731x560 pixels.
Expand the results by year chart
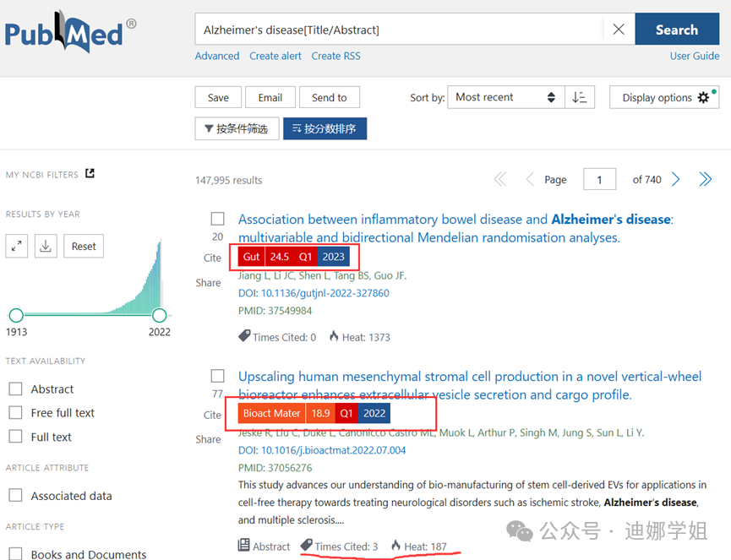(x=17, y=246)
